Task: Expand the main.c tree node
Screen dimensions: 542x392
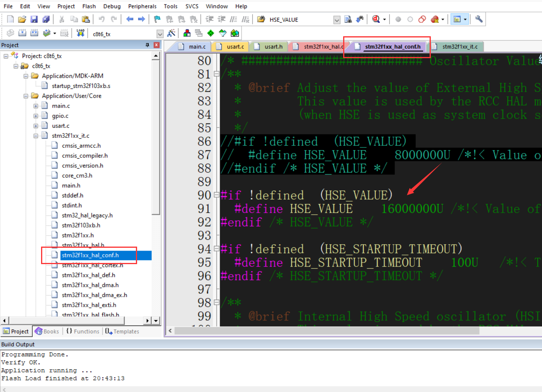Action: click(x=36, y=106)
